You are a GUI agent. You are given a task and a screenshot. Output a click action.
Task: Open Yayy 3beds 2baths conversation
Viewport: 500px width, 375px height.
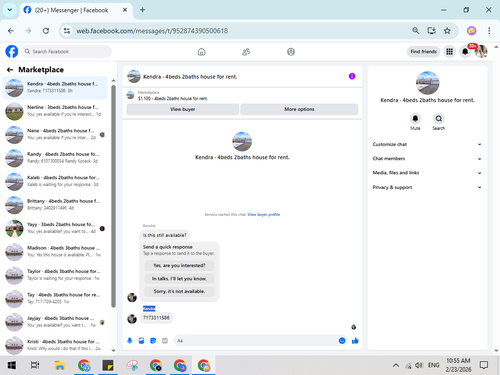pyautogui.click(x=55, y=228)
